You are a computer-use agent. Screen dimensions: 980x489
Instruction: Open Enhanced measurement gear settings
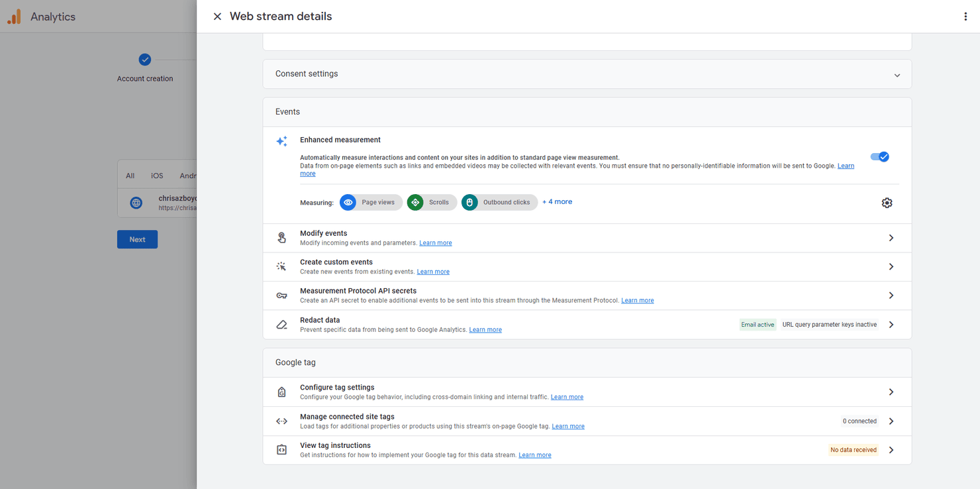tap(887, 203)
